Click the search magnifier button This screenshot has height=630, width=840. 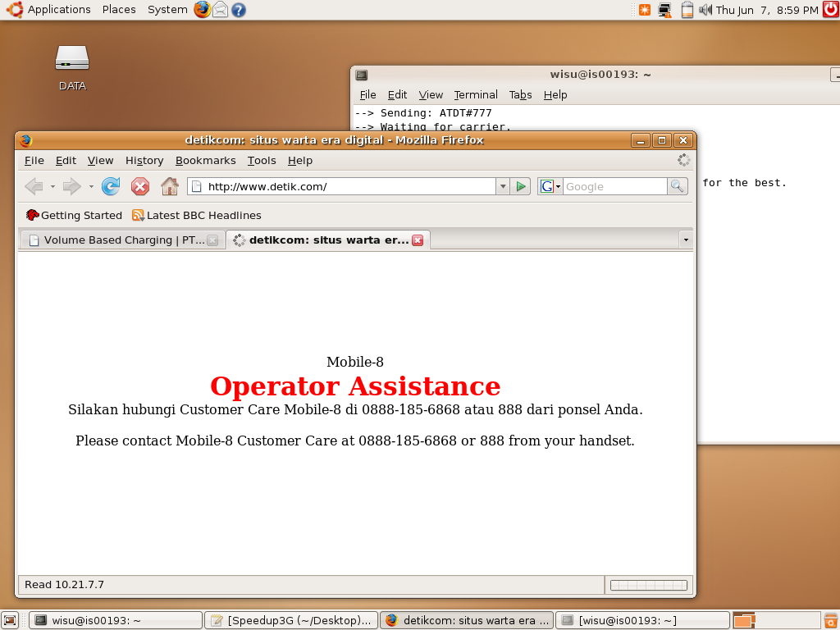[677, 186]
